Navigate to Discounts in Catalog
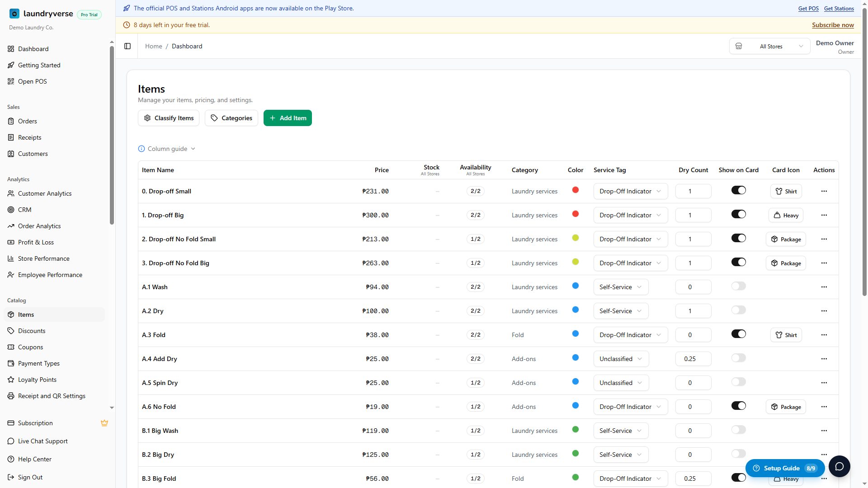The width and height of the screenshot is (868, 488). tap(54, 331)
